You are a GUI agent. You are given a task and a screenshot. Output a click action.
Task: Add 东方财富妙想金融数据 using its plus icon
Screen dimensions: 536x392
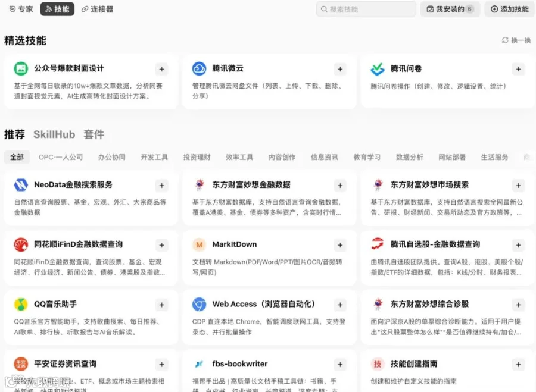(x=340, y=186)
